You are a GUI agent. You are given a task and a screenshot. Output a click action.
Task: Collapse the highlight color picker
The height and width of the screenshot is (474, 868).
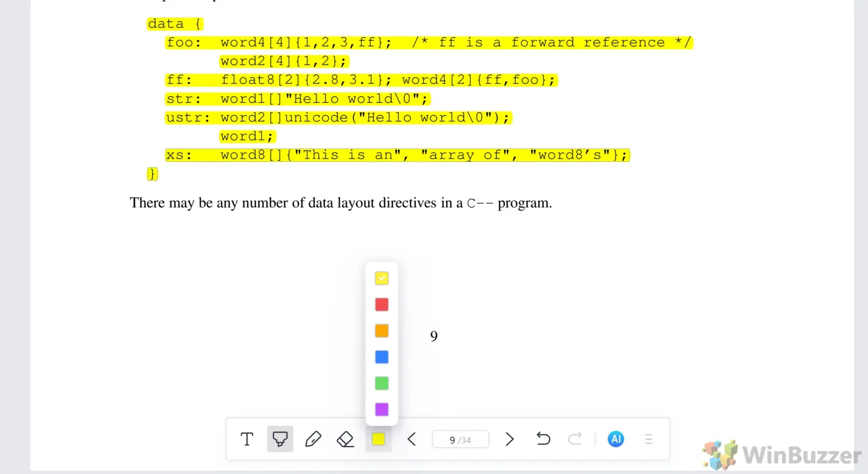coord(378,439)
